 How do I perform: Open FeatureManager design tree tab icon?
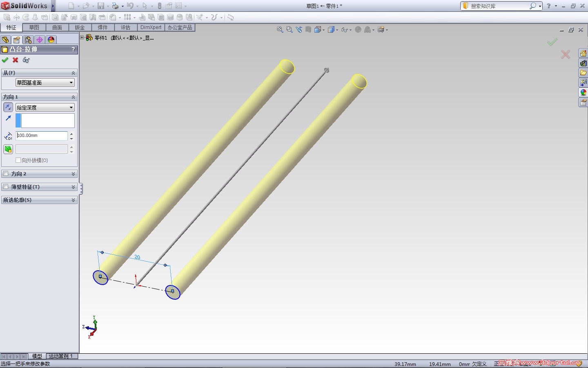click(5, 40)
